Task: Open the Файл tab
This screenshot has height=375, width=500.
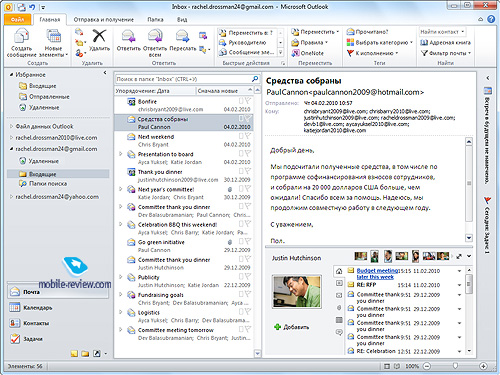Action: click(x=18, y=19)
